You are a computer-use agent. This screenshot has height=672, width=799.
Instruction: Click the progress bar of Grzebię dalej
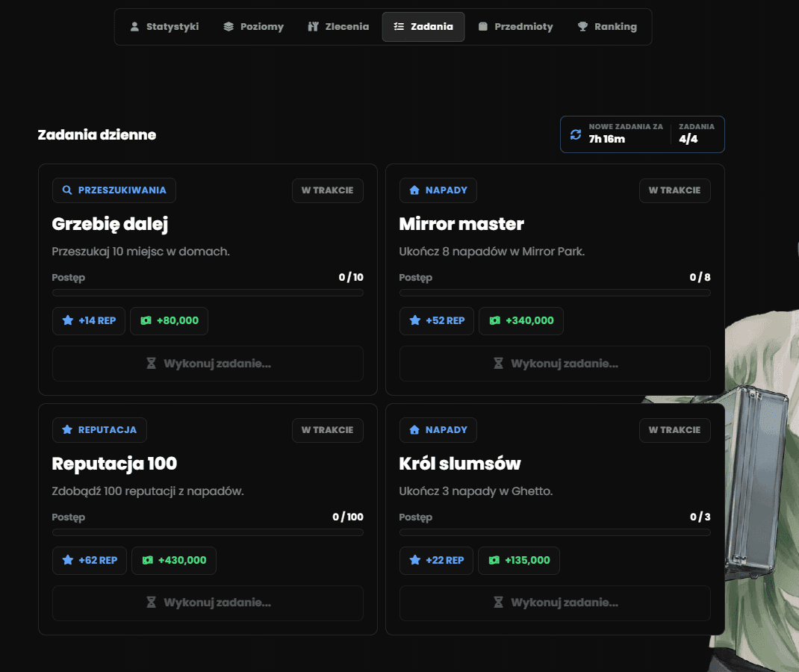coord(208,293)
